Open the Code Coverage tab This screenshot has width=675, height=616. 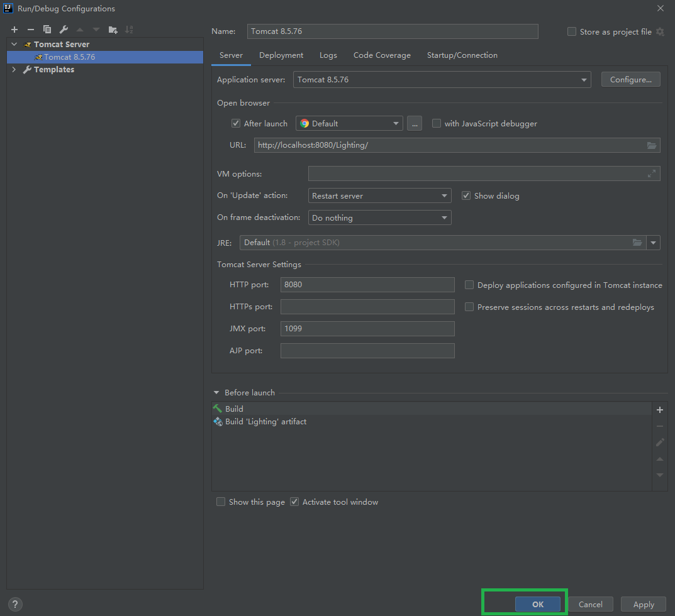point(382,55)
